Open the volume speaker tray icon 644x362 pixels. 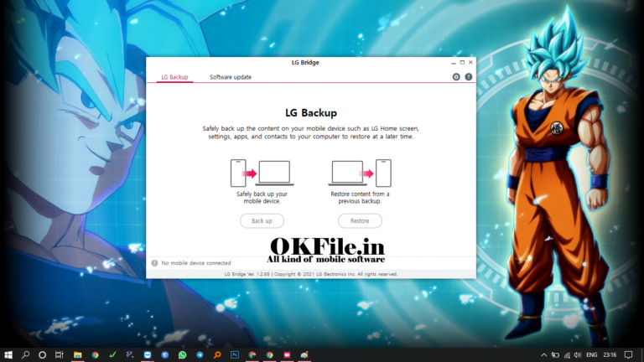click(x=578, y=355)
